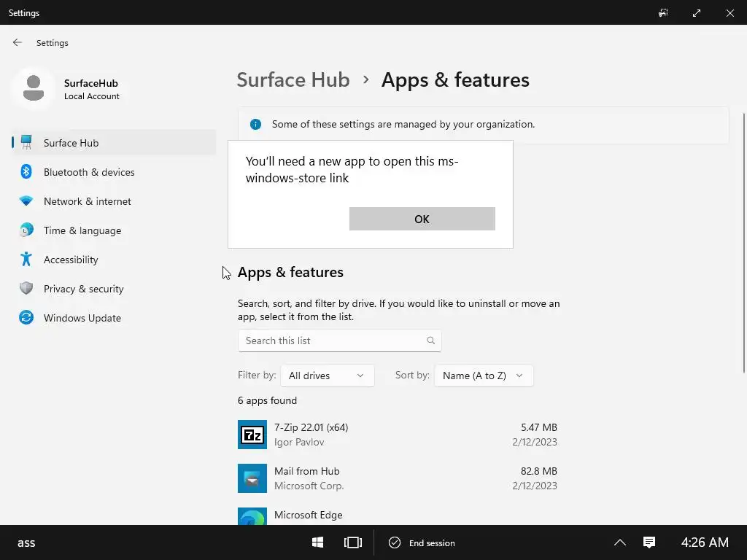Open the SurfaceHub account avatar

34,88
